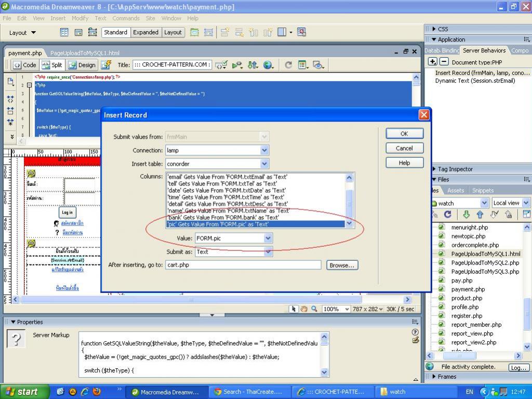Click OK in Insert Record dialog
This screenshot has width=532, height=399.
pyautogui.click(x=404, y=134)
